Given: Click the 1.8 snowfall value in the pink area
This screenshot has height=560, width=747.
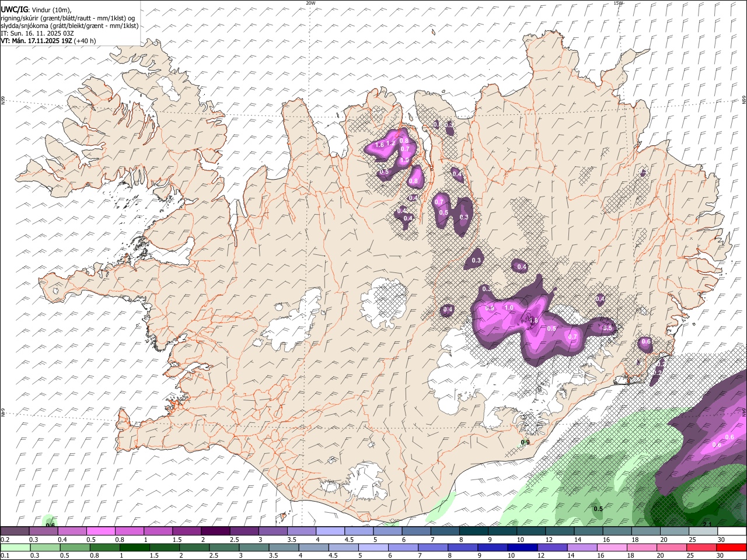Looking at the screenshot, I should coord(533,320).
